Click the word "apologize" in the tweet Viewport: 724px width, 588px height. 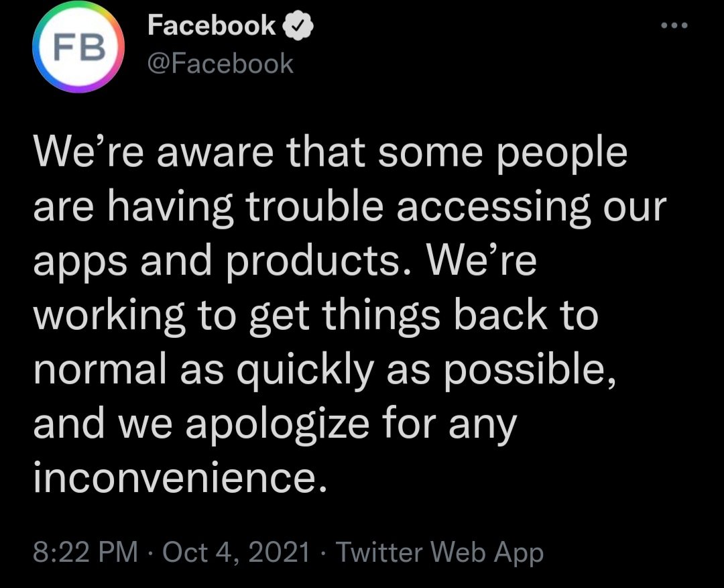(x=278, y=425)
